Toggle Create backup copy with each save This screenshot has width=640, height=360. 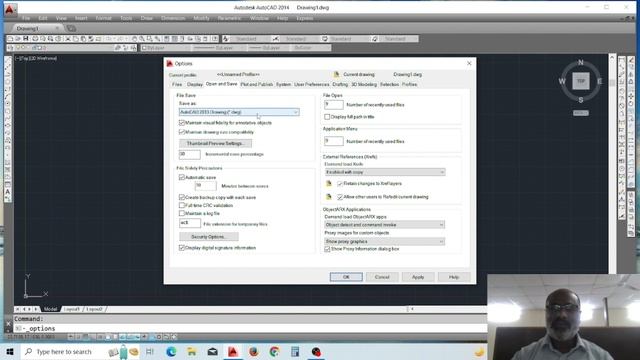[182, 198]
